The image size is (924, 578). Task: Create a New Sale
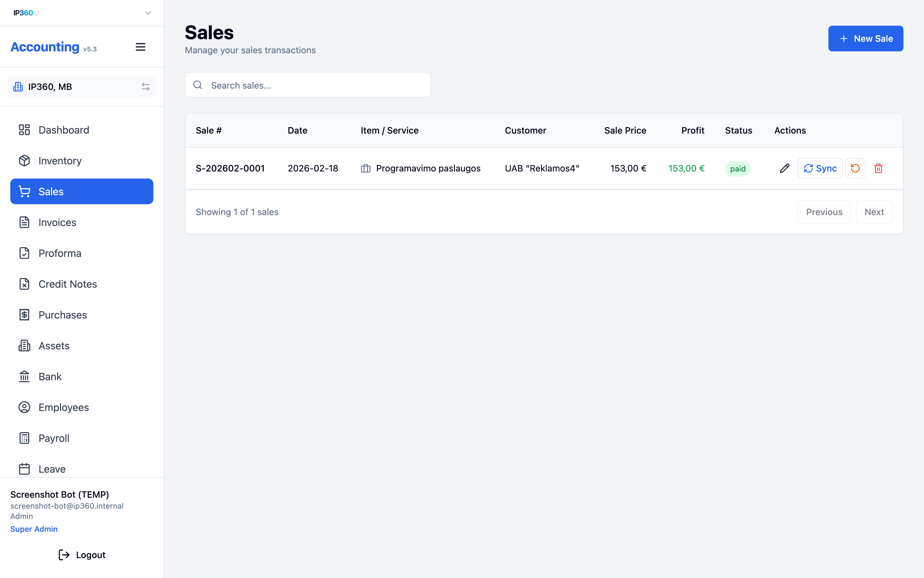[866, 39]
